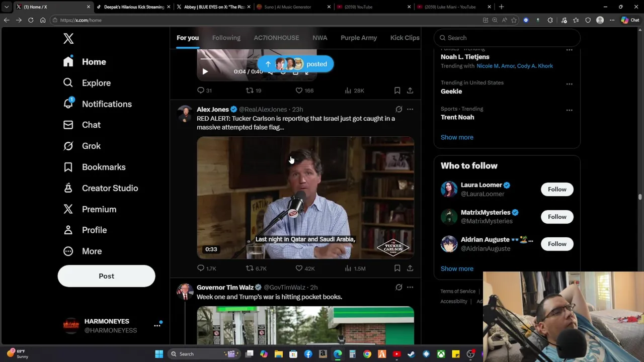The image size is (644, 362).
Task: Select the For you tab
Action: pos(188,38)
